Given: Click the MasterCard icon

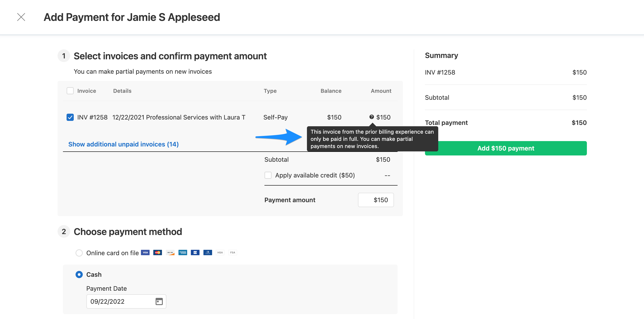Looking at the screenshot, I should tap(157, 253).
